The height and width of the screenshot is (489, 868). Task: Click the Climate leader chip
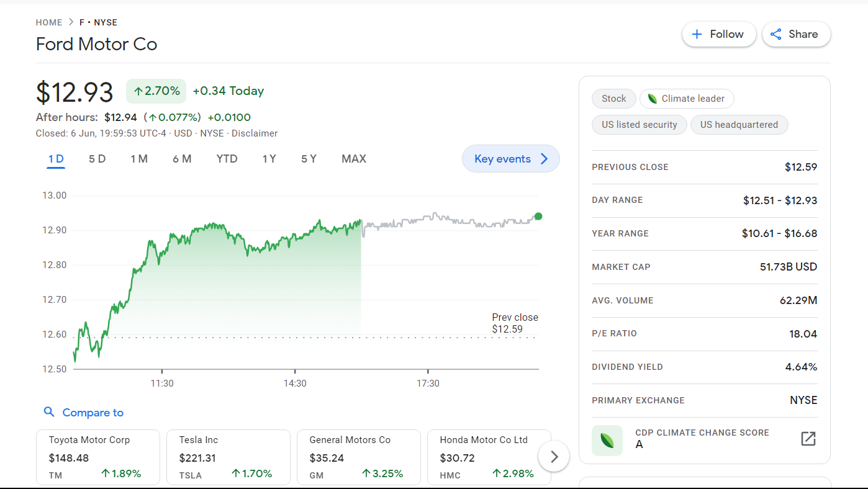point(687,99)
